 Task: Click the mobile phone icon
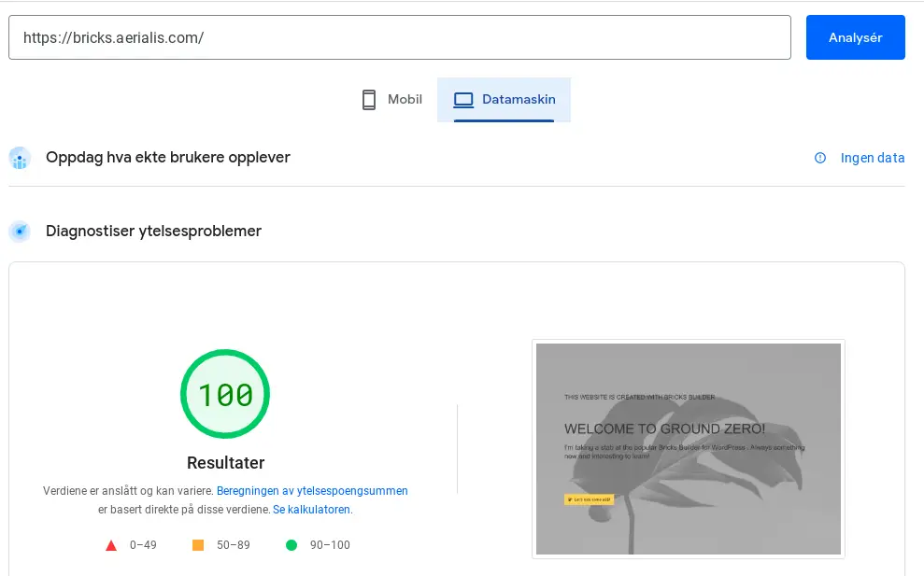(369, 100)
